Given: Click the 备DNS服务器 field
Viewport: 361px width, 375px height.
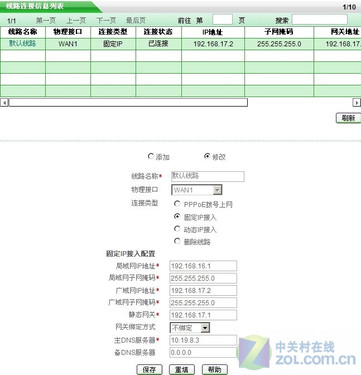Looking at the screenshot, I should tap(203, 352).
